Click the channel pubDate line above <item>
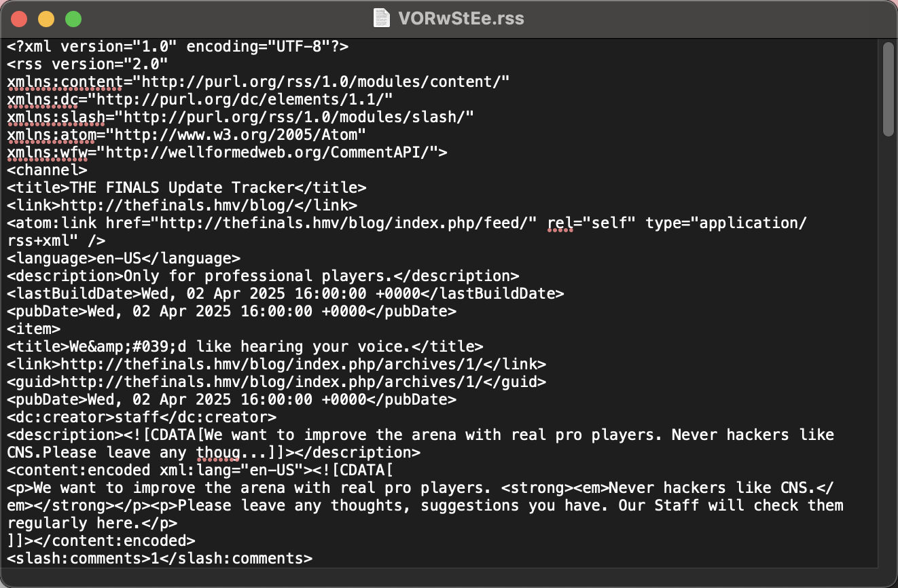 (x=232, y=312)
